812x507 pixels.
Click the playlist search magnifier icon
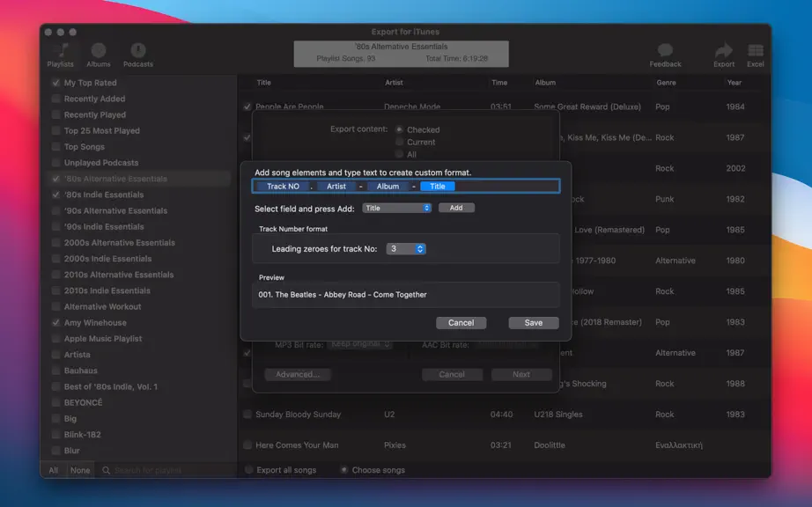point(107,470)
